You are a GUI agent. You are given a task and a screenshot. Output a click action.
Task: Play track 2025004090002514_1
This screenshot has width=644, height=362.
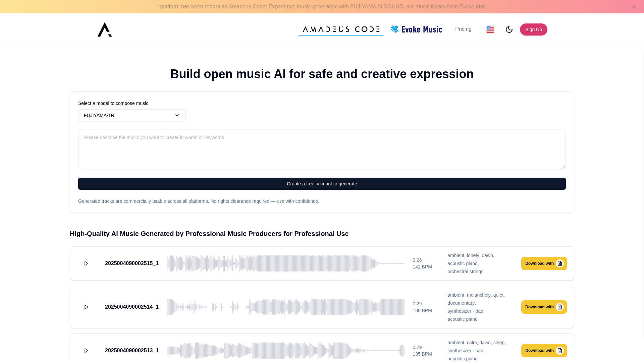pos(86,307)
